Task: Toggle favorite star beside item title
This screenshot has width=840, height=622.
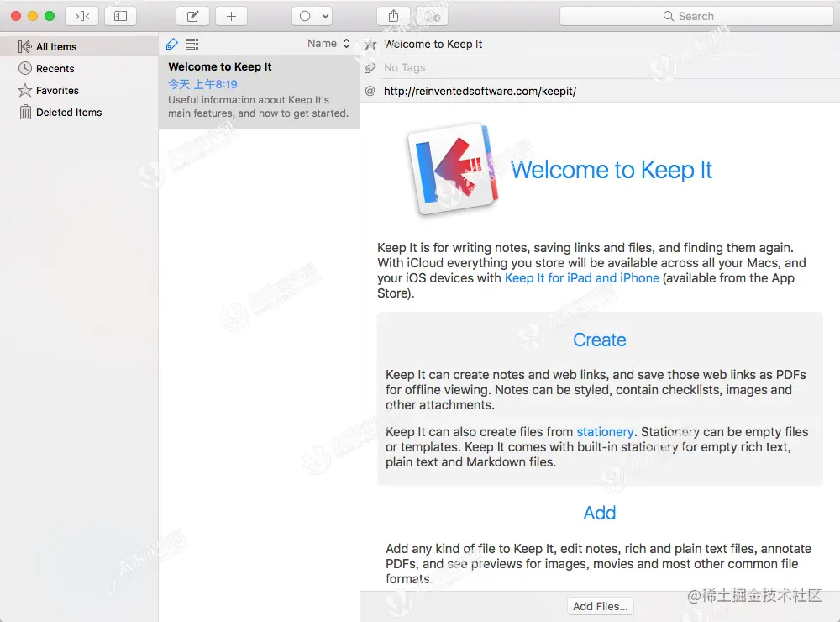Action: pos(370,45)
